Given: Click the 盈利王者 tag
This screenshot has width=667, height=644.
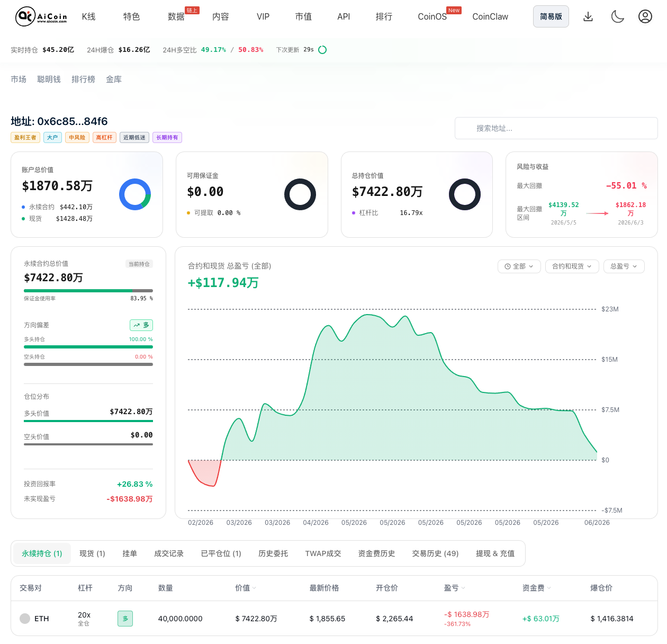Looking at the screenshot, I should click(25, 138).
